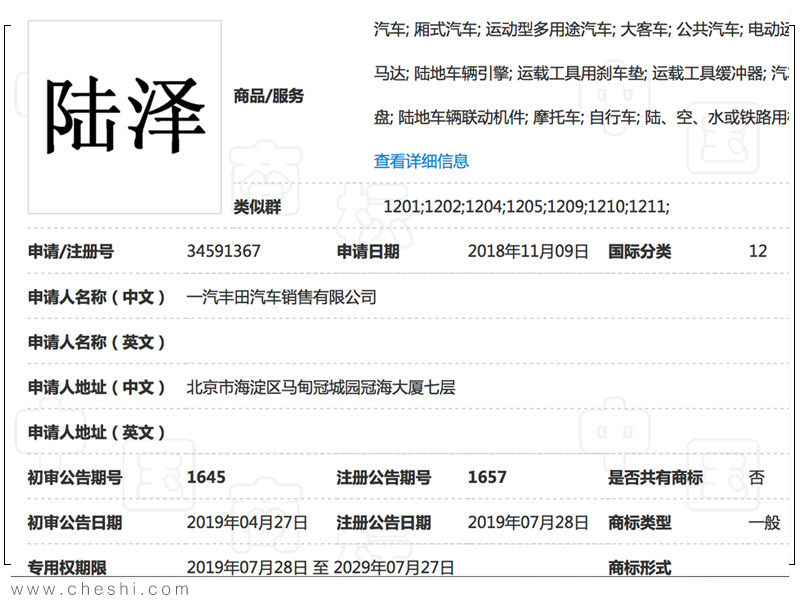Select registration announcement number 1657

(487, 477)
